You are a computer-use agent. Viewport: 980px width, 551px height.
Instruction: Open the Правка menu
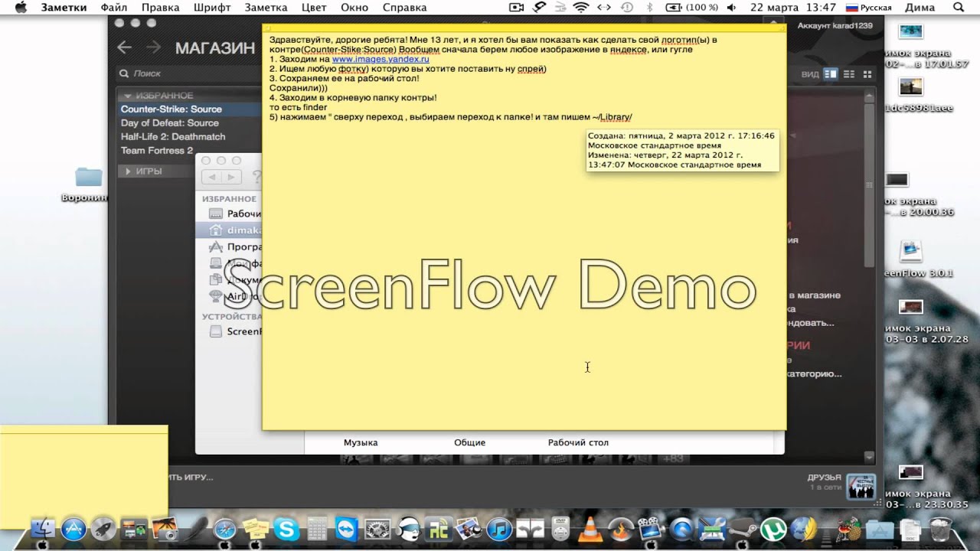161,7
